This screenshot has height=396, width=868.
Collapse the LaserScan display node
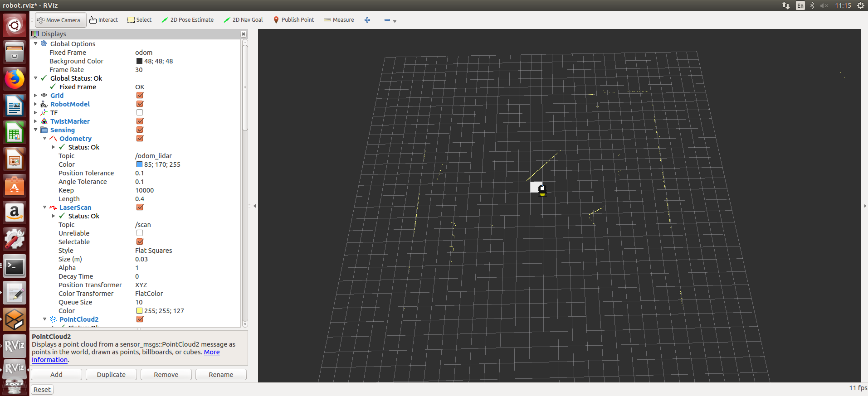45,208
